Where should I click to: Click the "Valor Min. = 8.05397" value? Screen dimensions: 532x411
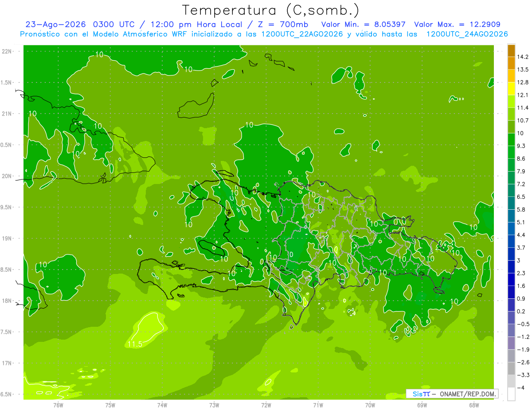tap(363, 24)
